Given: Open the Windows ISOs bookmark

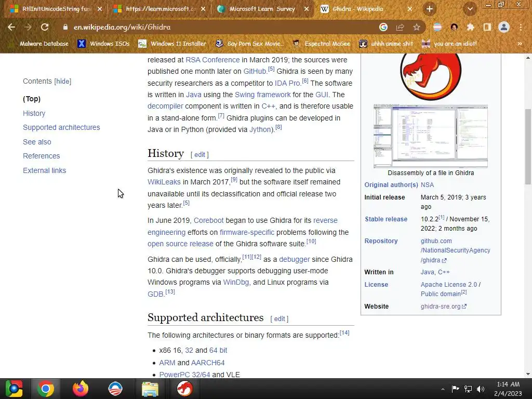Looking at the screenshot, I should tap(103, 44).
